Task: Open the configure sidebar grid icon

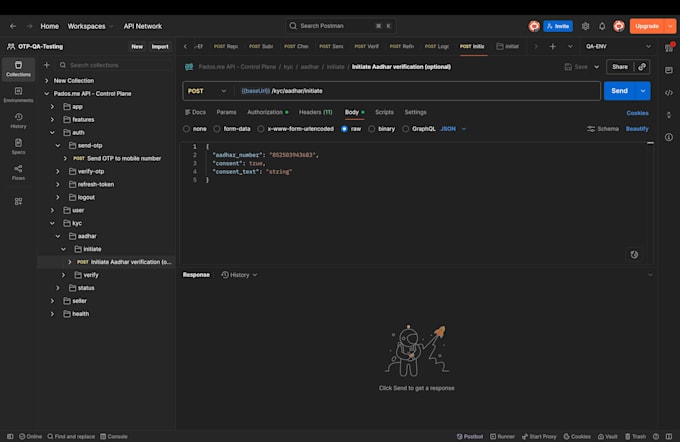Action: pos(18,201)
